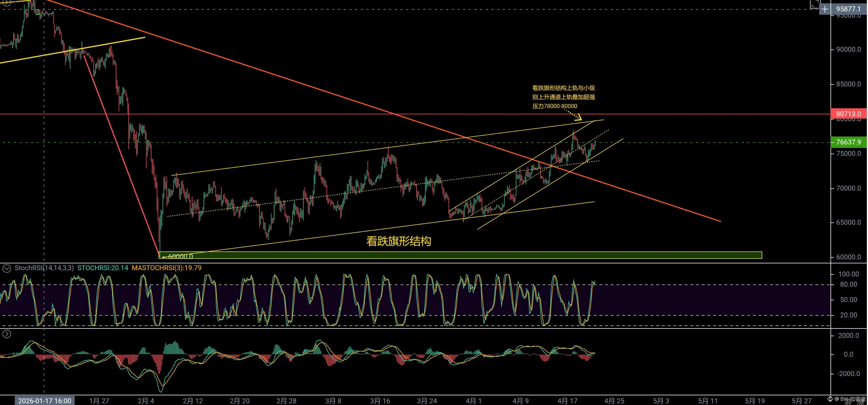Click the StochRSI(14,14,3,3) indicator title
The height and width of the screenshot is (405, 868).
pos(44,268)
